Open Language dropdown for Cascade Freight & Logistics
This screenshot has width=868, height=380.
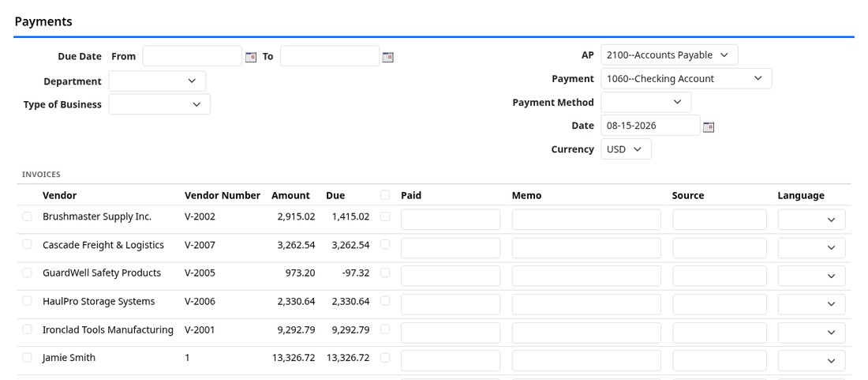(811, 247)
